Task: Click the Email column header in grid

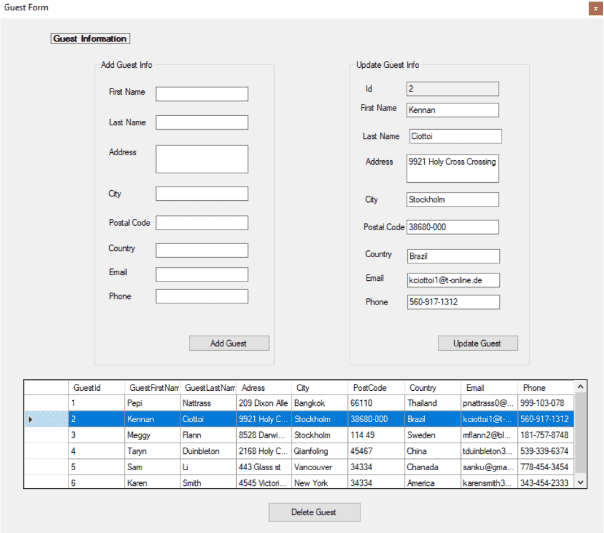Action: pyautogui.click(x=489, y=388)
